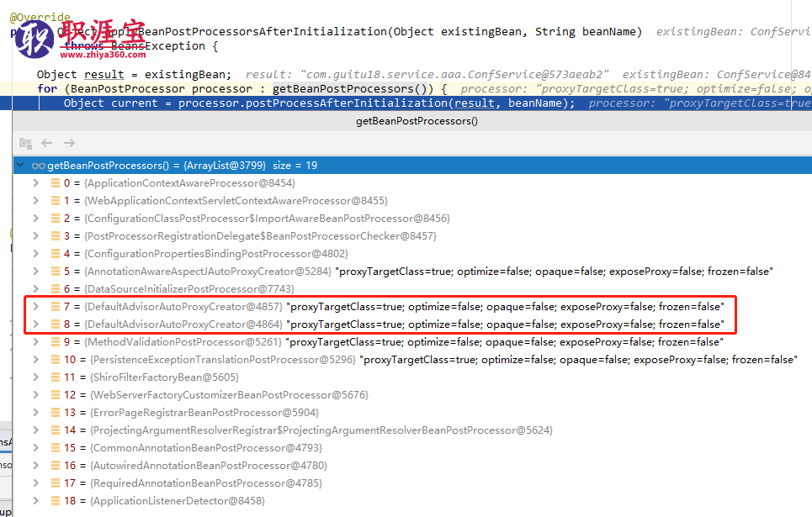Viewport: 812px width, 517px height.
Task: Expand element 11 ShiroFilterFactoryBean
Action: click(35, 377)
